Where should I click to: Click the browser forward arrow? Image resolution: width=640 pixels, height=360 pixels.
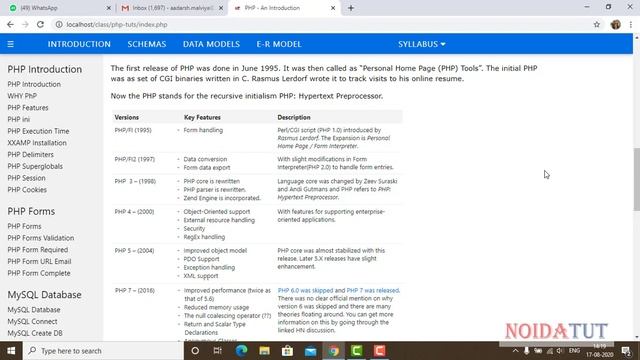click(x=25, y=24)
